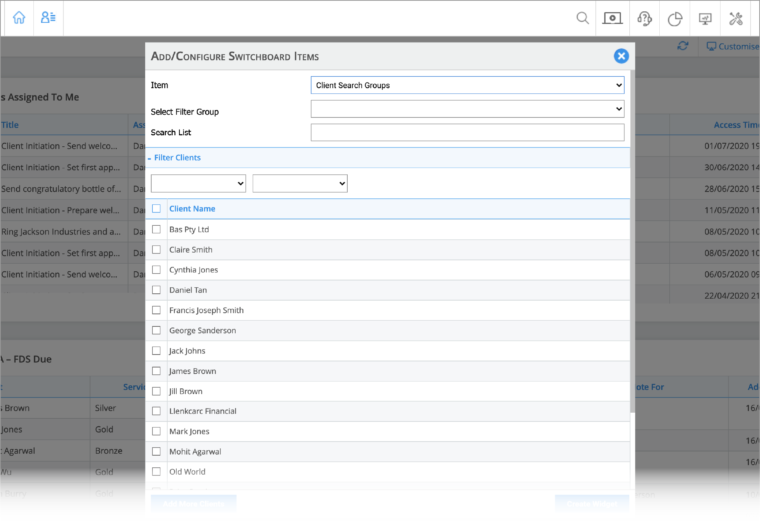
Task: Check the Cynthia Jones checkbox
Action: pyautogui.click(x=156, y=270)
